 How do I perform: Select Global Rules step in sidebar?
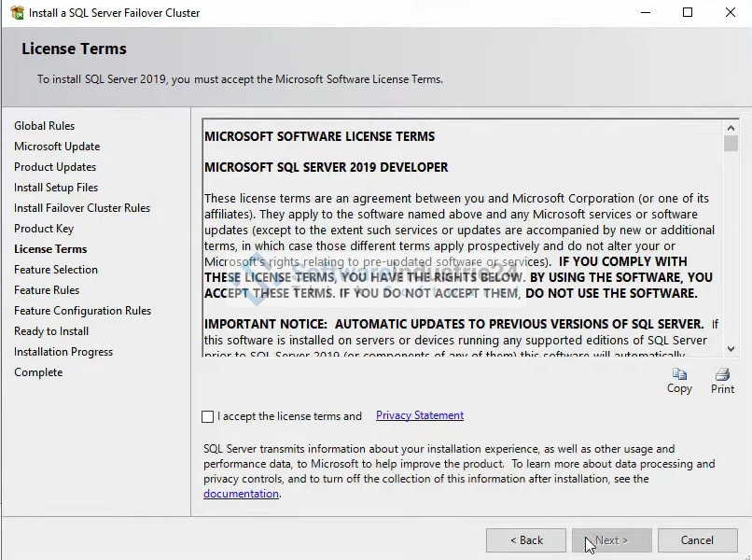click(x=45, y=126)
